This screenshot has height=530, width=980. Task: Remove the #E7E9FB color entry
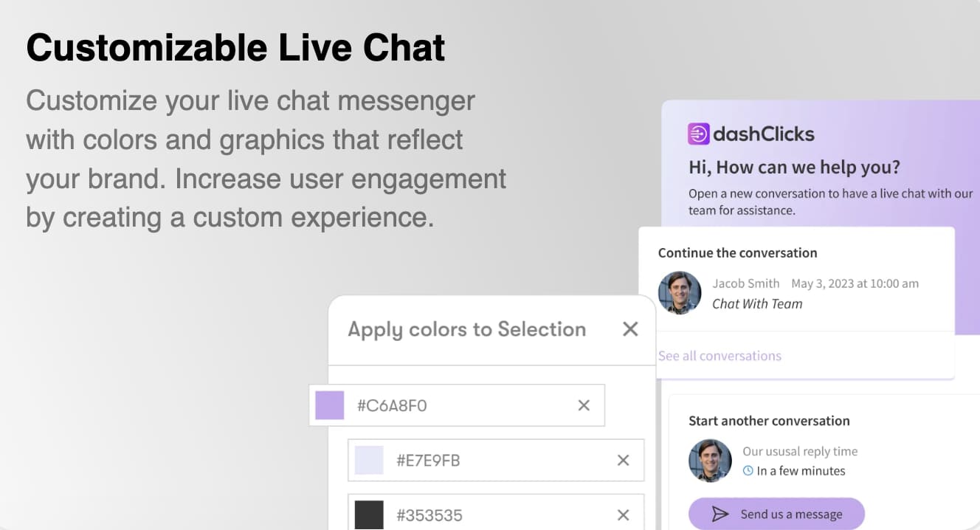623,461
